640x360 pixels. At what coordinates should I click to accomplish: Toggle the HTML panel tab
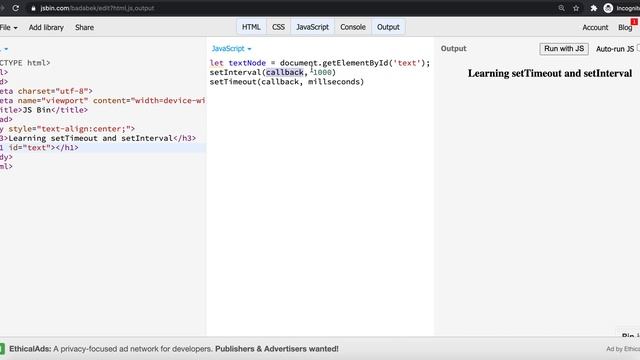[251, 27]
